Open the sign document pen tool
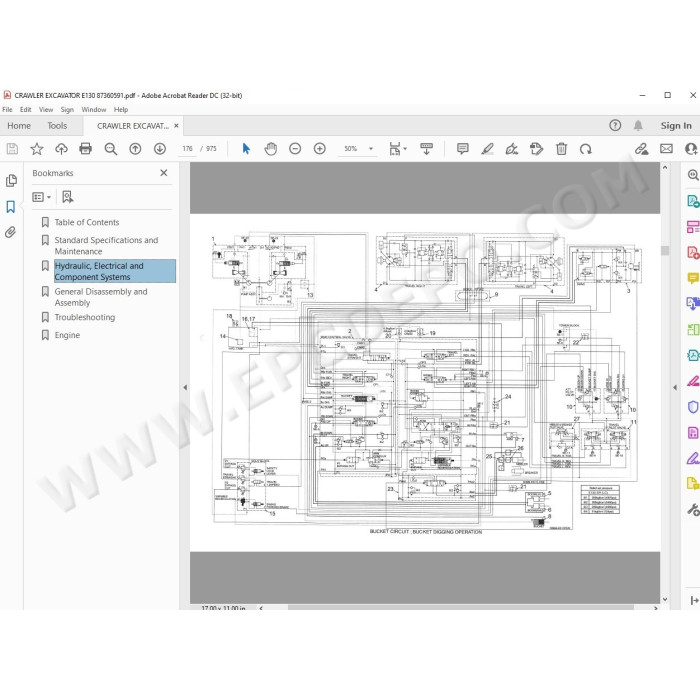 coord(512,149)
